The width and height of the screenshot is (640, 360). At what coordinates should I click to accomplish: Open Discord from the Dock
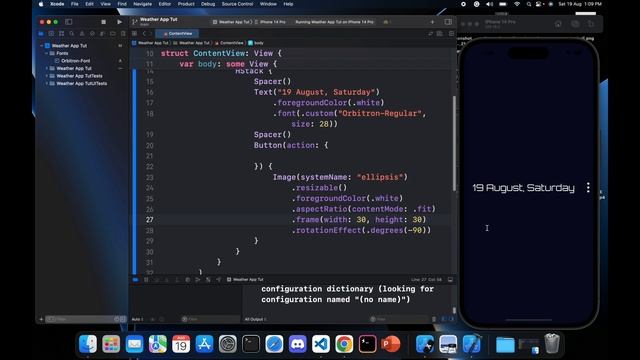pyautogui.click(x=298, y=344)
